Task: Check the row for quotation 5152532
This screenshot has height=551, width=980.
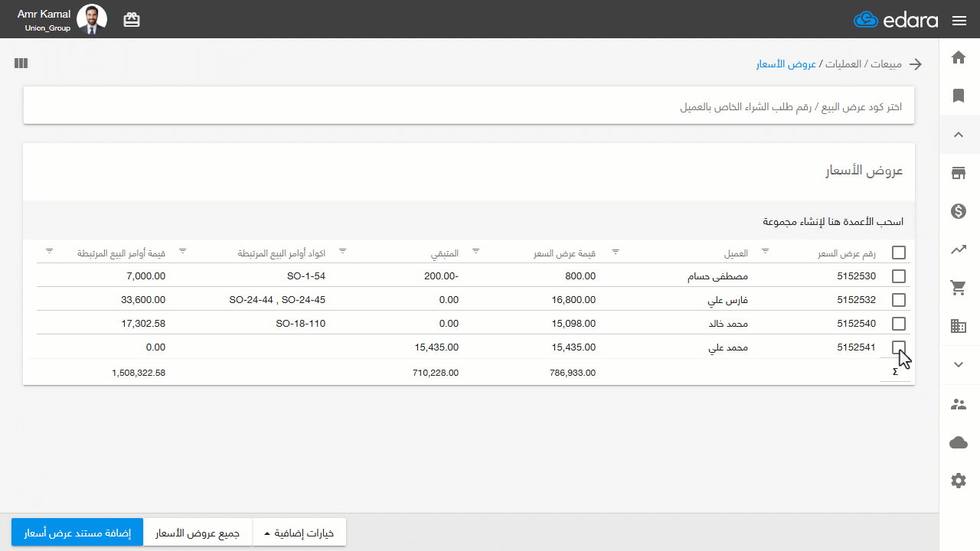Action: [899, 300]
